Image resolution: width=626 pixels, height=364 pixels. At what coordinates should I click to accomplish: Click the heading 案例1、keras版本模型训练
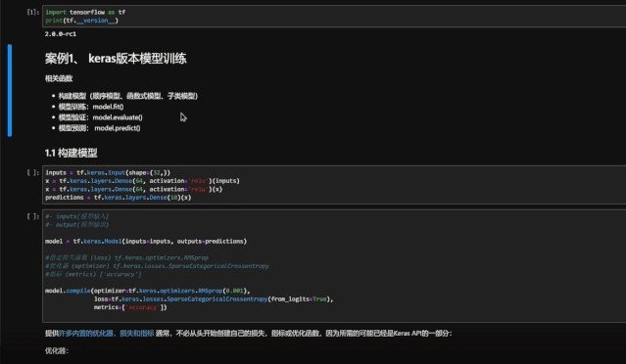point(116,59)
